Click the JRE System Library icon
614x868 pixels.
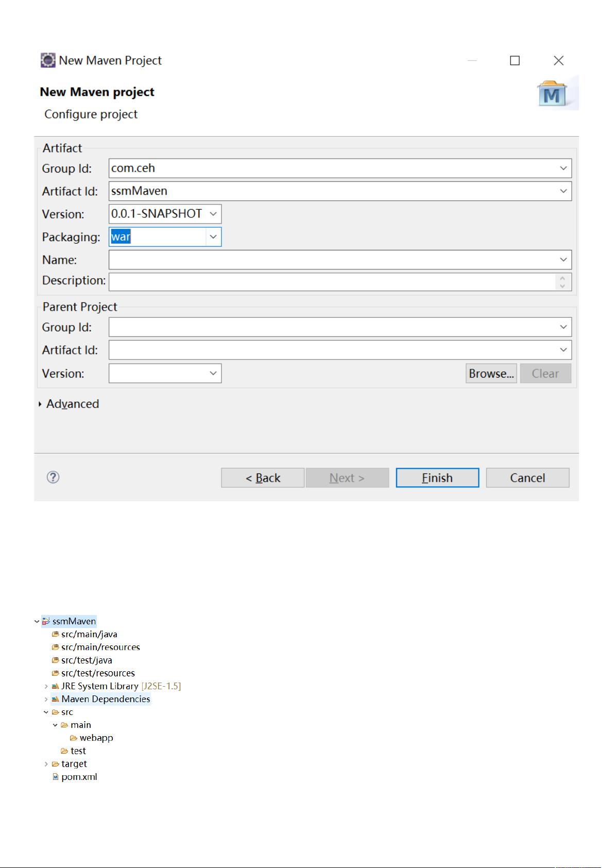55,686
